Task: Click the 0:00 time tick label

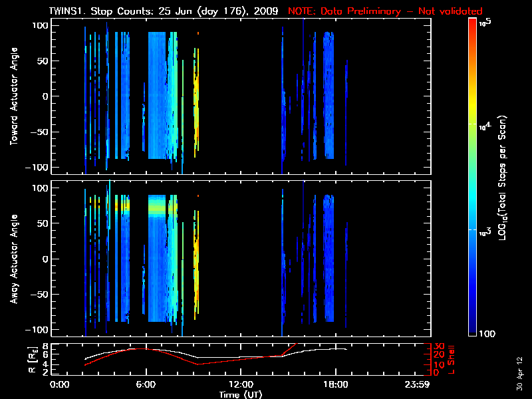Action: tap(59, 385)
